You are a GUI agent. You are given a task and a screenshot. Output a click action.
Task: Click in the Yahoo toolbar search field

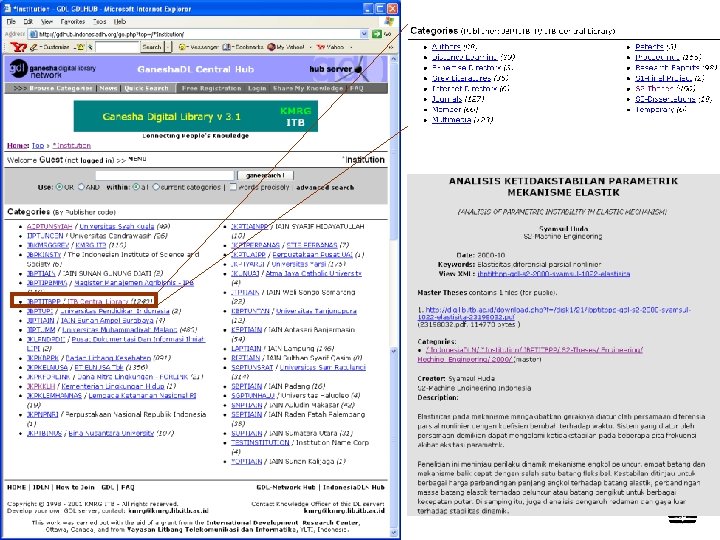click(x=117, y=47)
